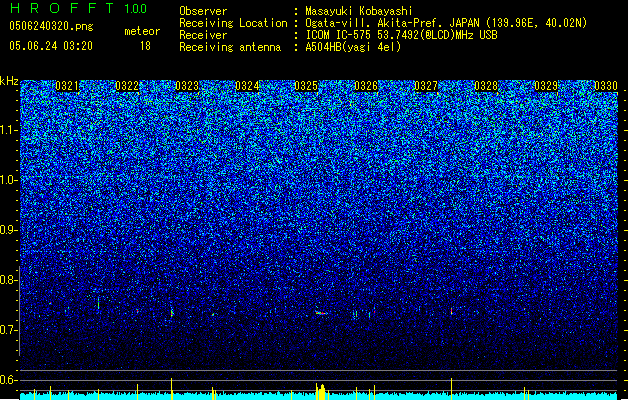This screenshot has height=400, width=629.
Task: Click the 0324 time marker
Action: pos(247,86)
